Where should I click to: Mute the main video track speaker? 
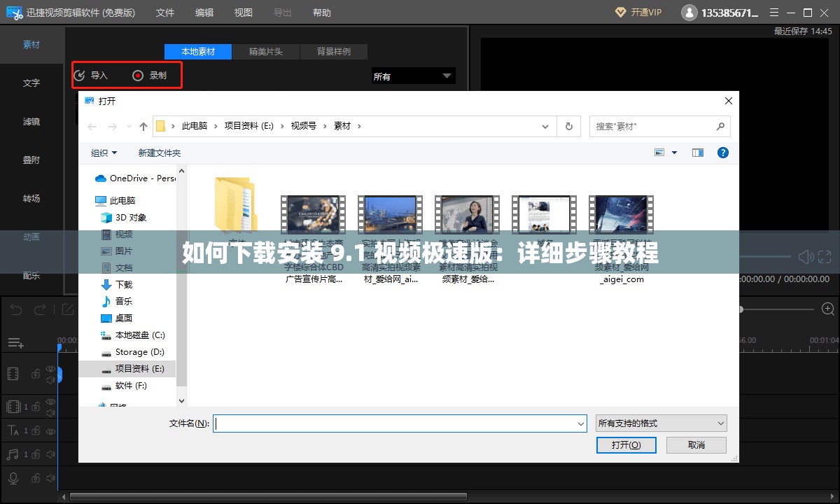pos(50,380)
